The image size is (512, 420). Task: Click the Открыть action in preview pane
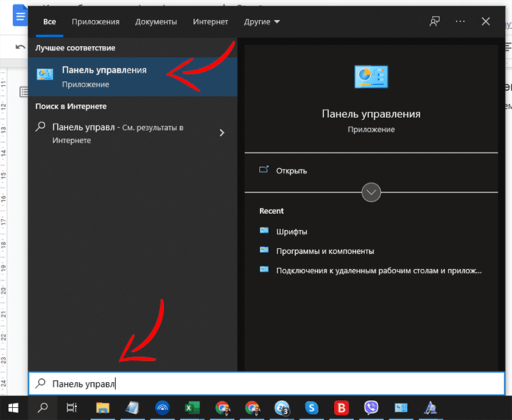tap(291, 171)
